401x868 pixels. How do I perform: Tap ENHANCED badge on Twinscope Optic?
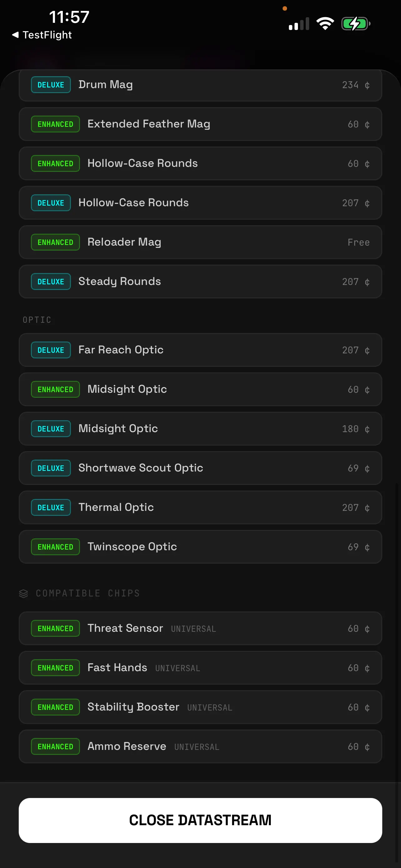click(x=55, y=547)
